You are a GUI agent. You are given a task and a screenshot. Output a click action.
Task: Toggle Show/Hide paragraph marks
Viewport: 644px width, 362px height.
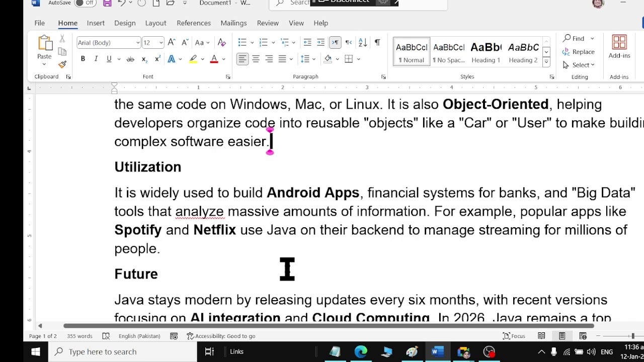[377, 43]
